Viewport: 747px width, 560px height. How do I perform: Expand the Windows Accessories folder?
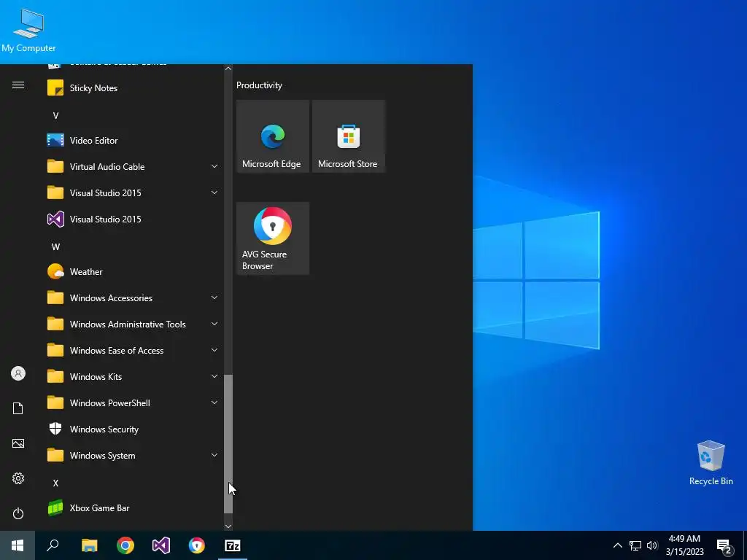[x=214, y=297]
